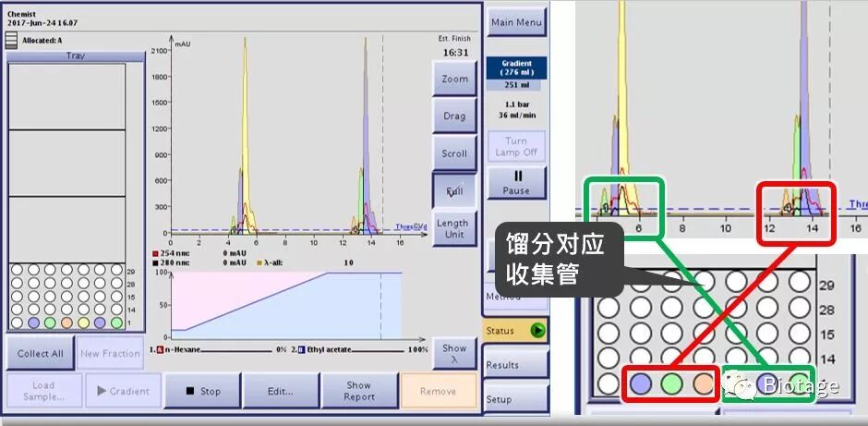Enable Scroll mode on chromatogram
Viewport: 868px width, 426px height.
[x=454, y=153]
